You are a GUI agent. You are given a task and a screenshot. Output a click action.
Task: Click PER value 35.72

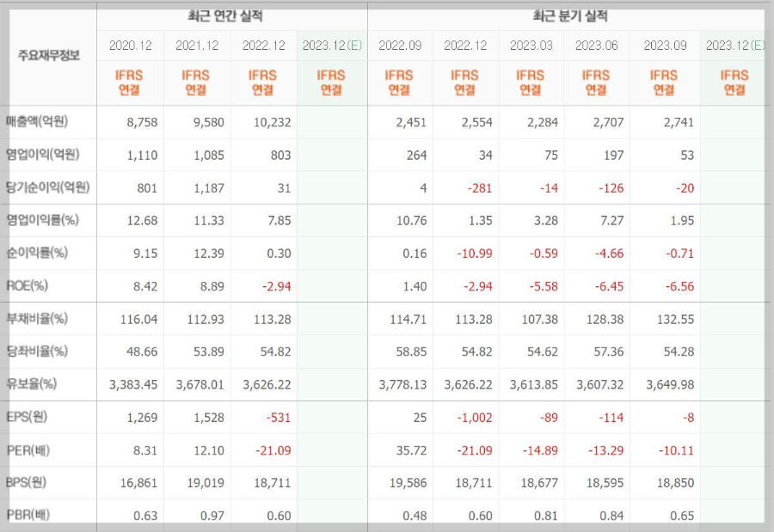point(412,450)
